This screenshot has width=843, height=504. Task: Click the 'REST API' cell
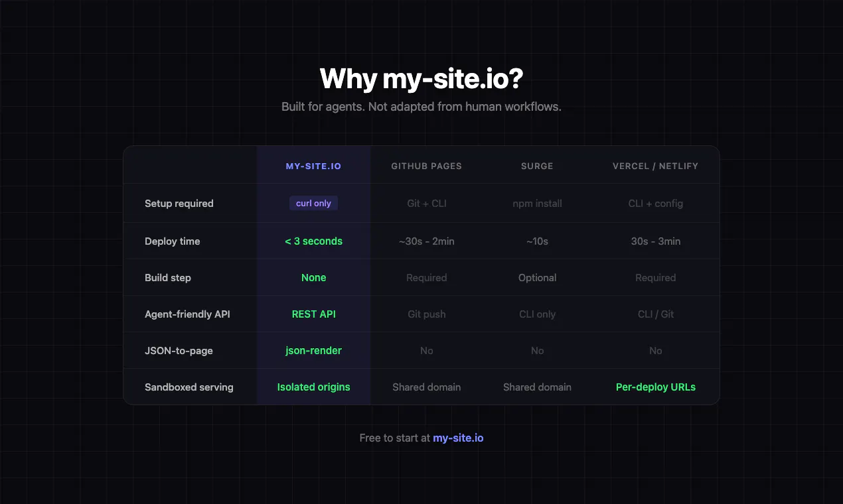point(313,314)
